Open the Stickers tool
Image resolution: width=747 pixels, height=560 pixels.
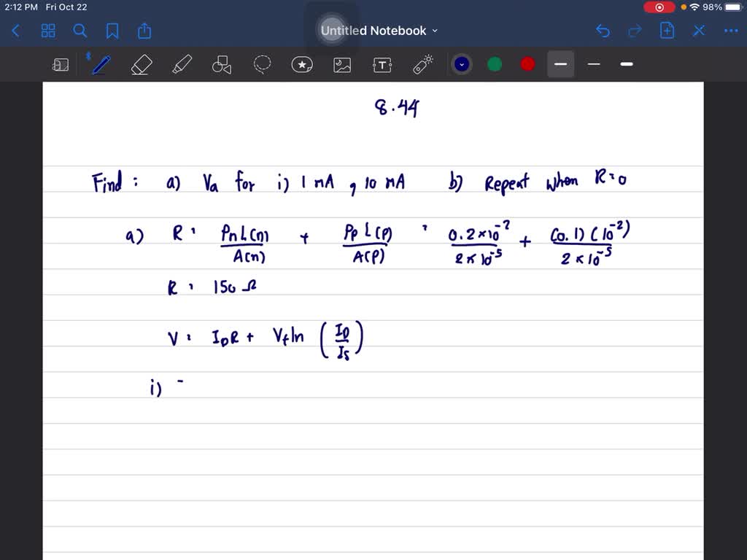302,64
